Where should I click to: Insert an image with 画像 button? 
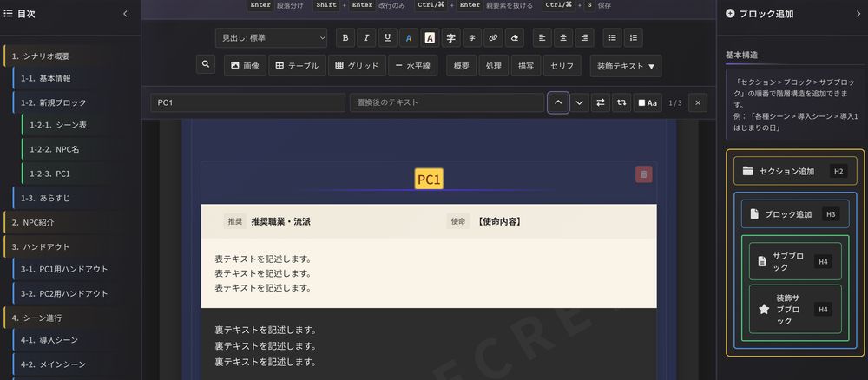click(x=246, y=65)
